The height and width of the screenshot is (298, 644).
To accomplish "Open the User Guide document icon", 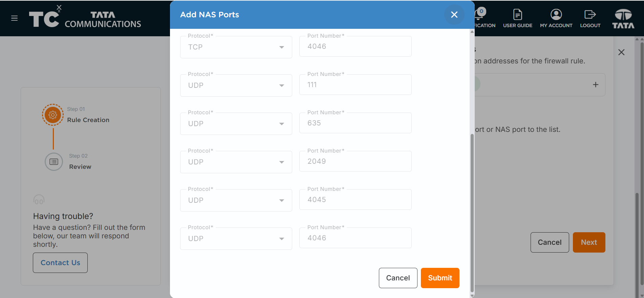I will tap(517, 15).
